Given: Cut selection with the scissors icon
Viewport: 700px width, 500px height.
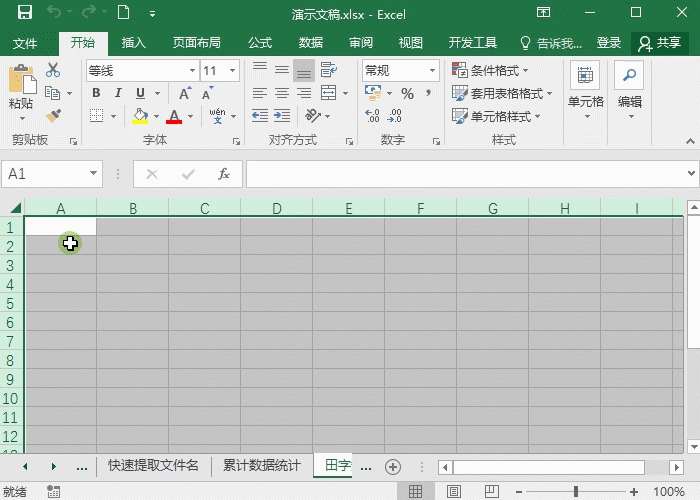Looking at the screenshot, I should pyautogui.click(x=53, y=70).
